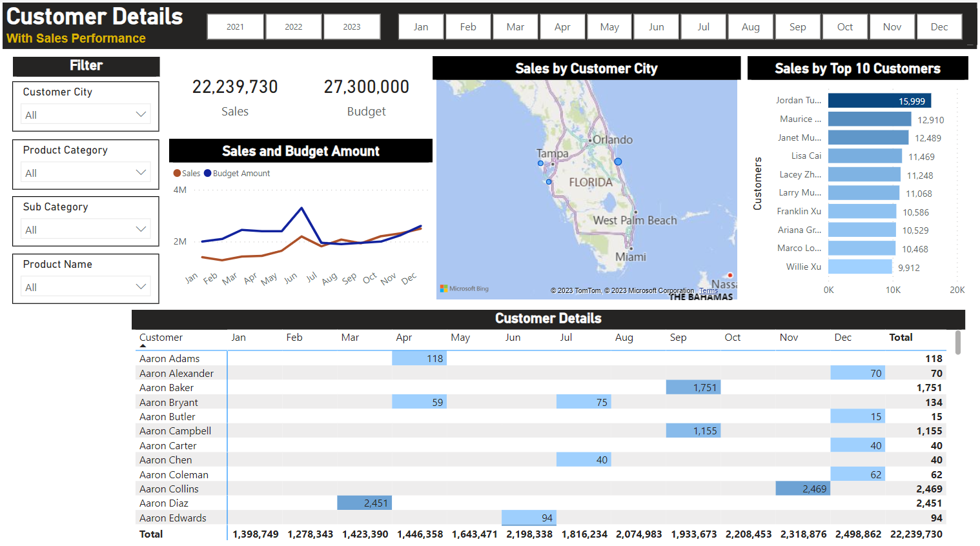Open the Customer City dropdown
980x546 pixels.
coord(141,114)
